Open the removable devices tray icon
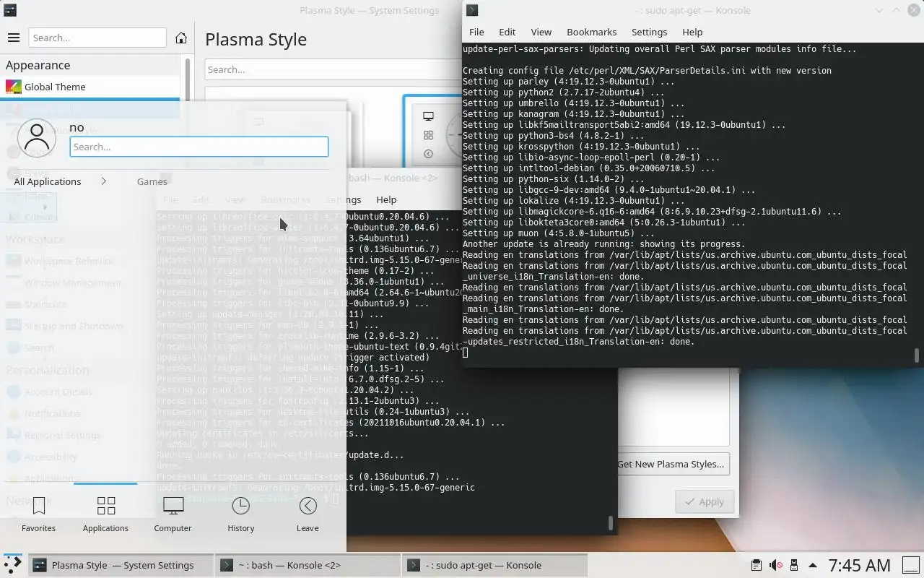 click(x=794, y=565)
